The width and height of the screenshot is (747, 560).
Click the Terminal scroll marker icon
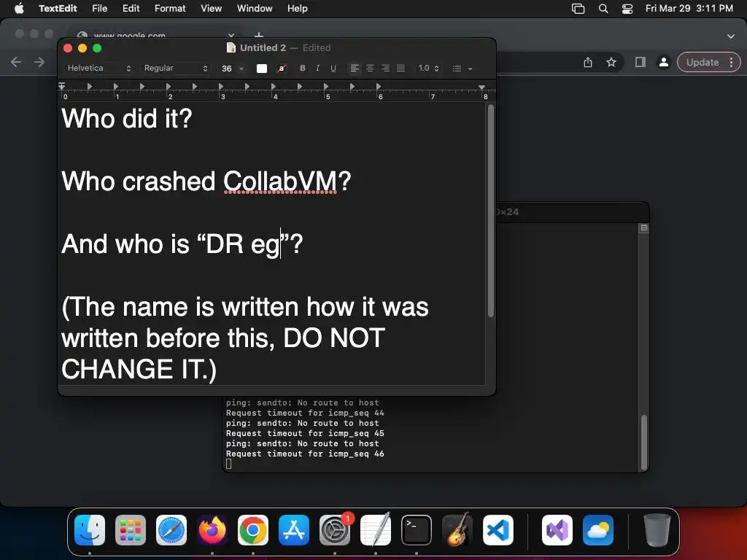[x=644, y=227]
